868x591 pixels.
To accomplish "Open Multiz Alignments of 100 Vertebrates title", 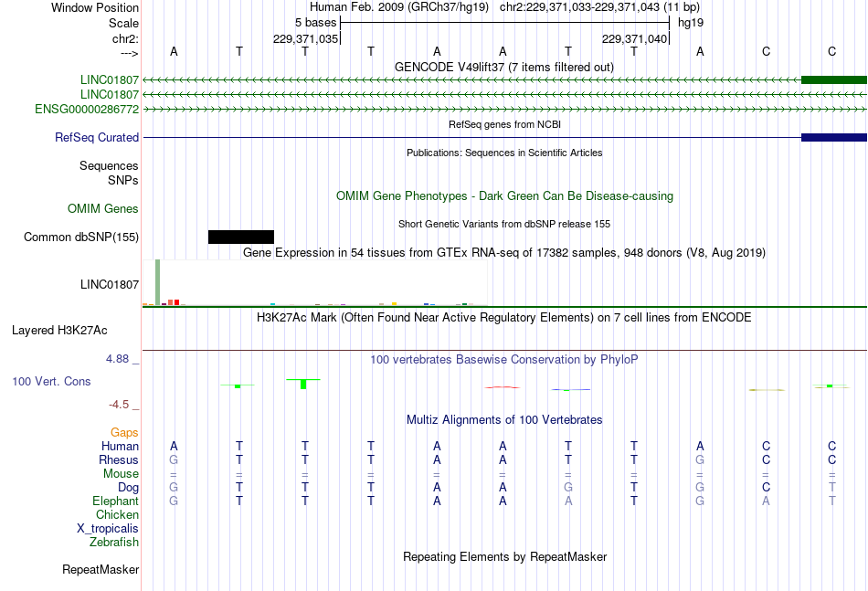I will pos(504,420).
